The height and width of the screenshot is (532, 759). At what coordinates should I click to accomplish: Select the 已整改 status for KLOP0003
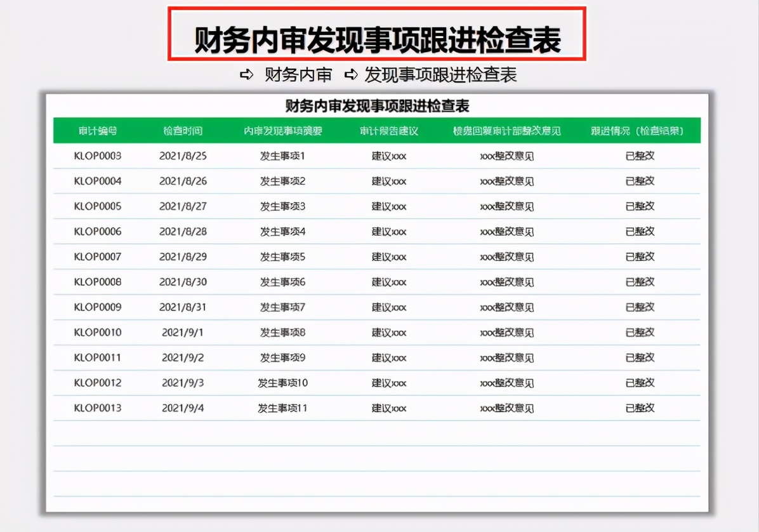pos(639,156)
